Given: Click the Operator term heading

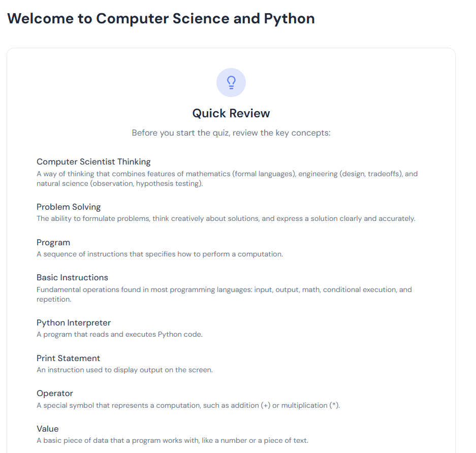Looking at the screenshot, I should pyautogui.click(x=55, y=394).
